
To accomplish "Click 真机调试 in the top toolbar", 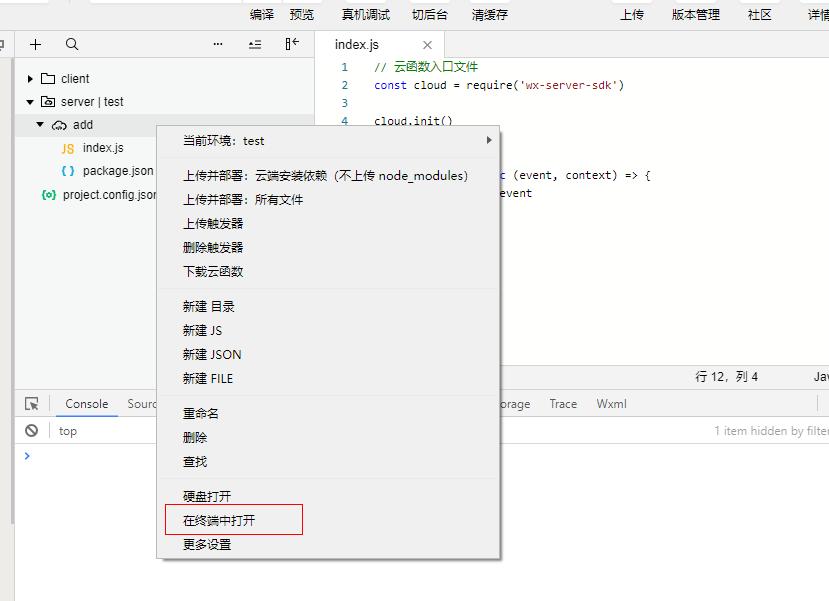I will click(x=366, y=15).
